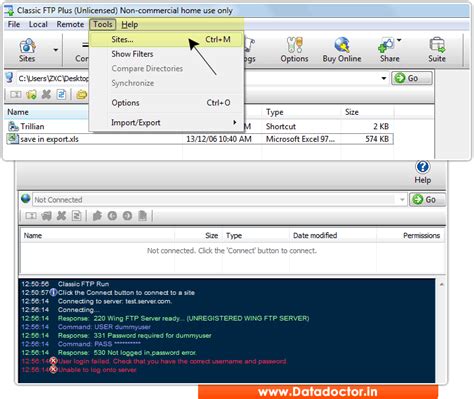
Task: Open the local path dropdown arrow
Action: pyautogui.click(x=384, y=78)
